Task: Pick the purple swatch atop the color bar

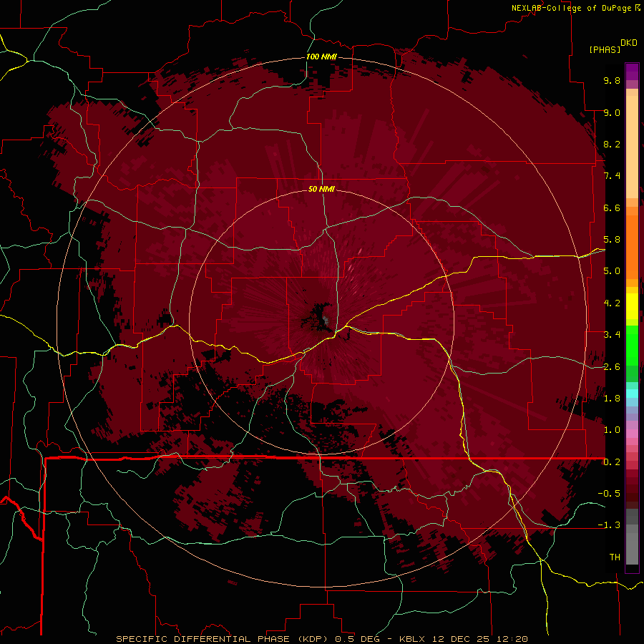Action: coord(632,72)
